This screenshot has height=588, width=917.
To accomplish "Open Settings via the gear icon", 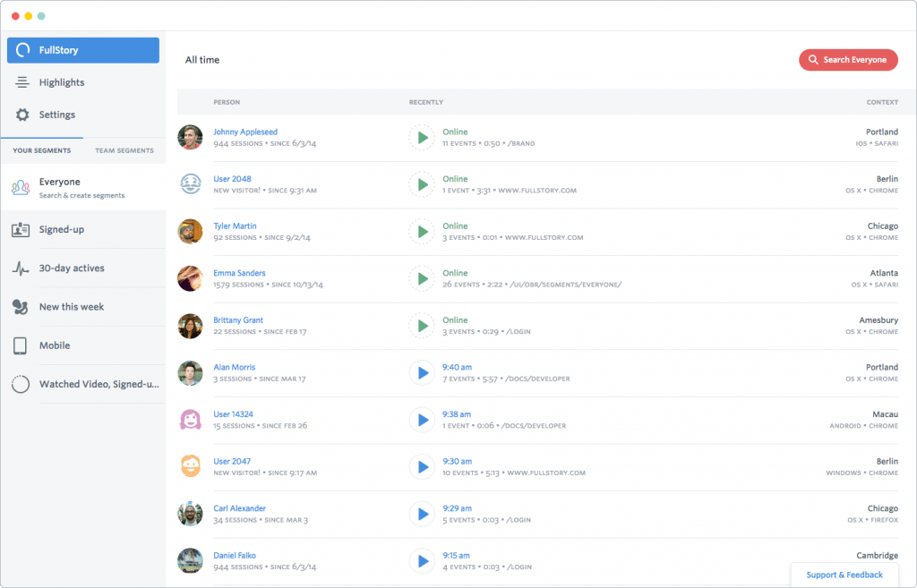I will click(22, 115).
